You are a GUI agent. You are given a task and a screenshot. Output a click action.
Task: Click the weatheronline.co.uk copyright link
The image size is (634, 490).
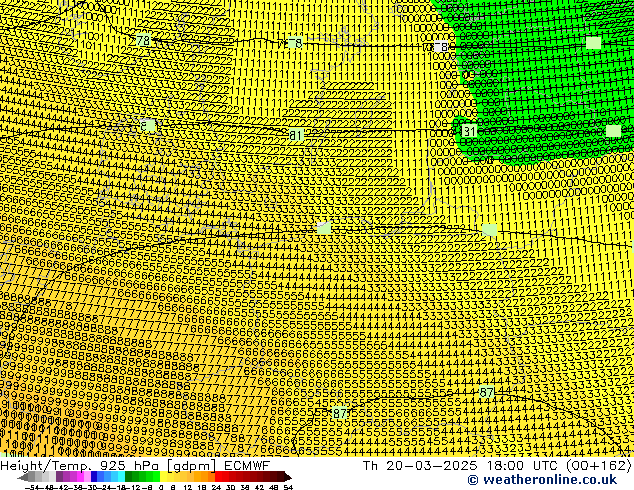click(542, 480)
